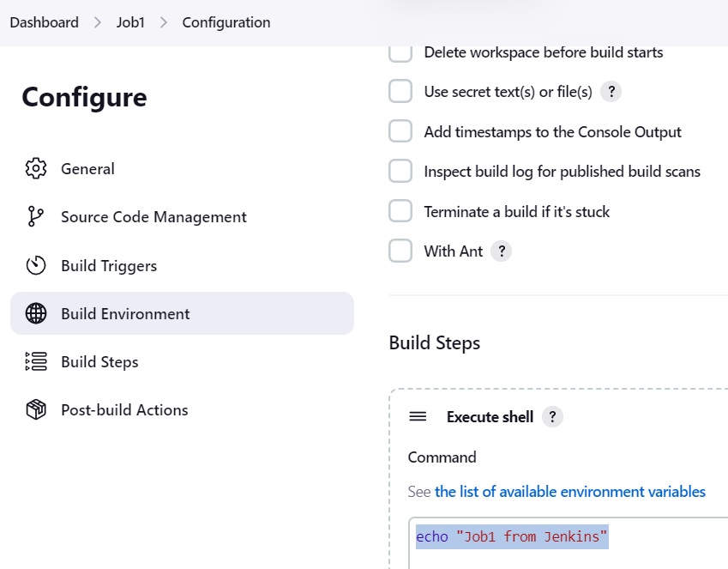Viewport: 728px width, 569px height.
Task: Click inside the shell Command text area
Action: (569, 543)
